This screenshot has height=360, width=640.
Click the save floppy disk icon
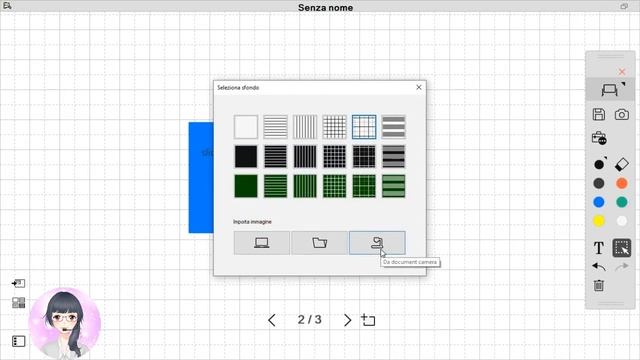coord(599,114)
